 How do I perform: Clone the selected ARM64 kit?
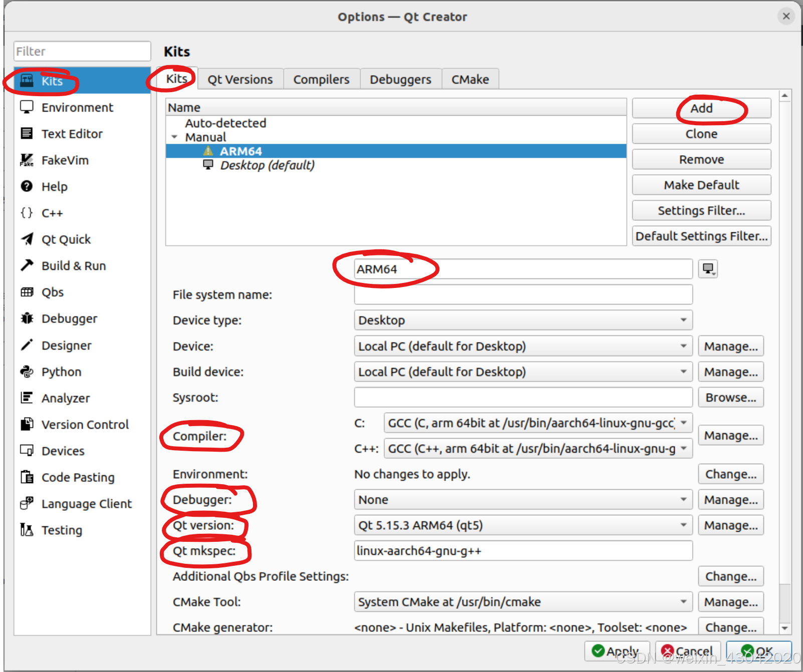(701, 134)
